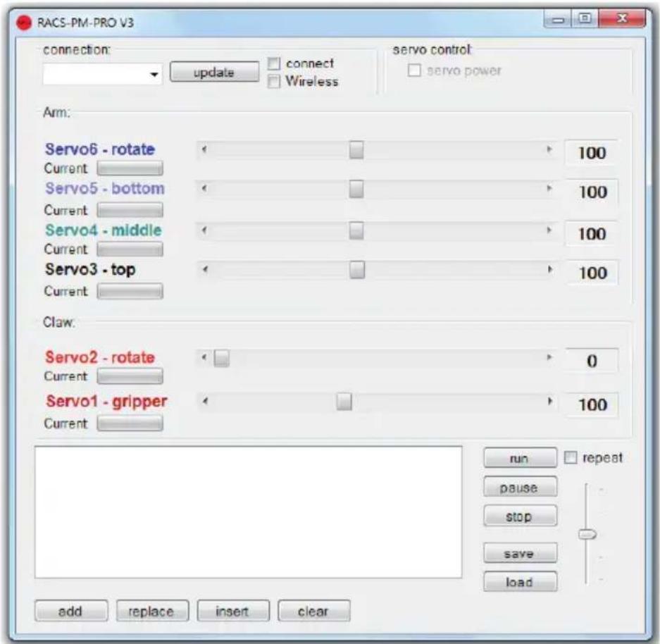Click right arrow of Servo5 bottom slider
This screenshot has width=660, height=644.
pos(549,189)
